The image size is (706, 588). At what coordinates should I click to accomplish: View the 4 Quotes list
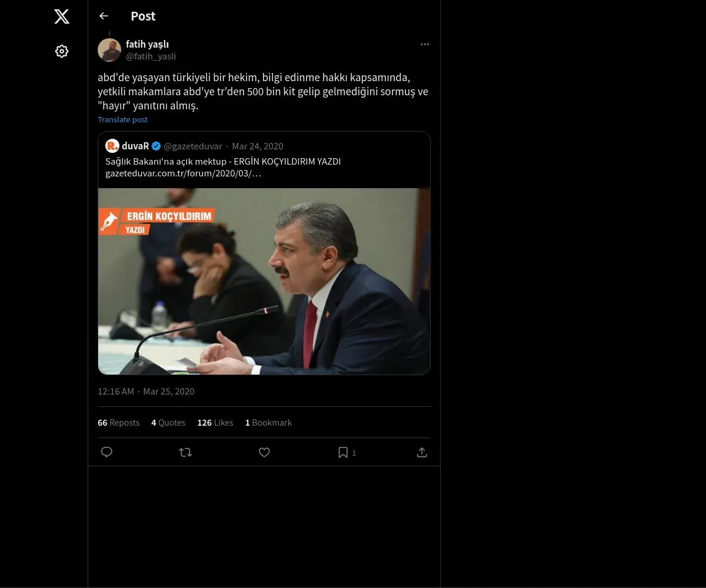(168, 423)
